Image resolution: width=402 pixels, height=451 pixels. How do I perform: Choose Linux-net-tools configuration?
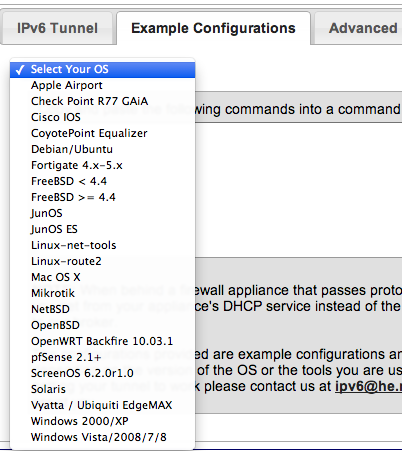pos(102,245)
